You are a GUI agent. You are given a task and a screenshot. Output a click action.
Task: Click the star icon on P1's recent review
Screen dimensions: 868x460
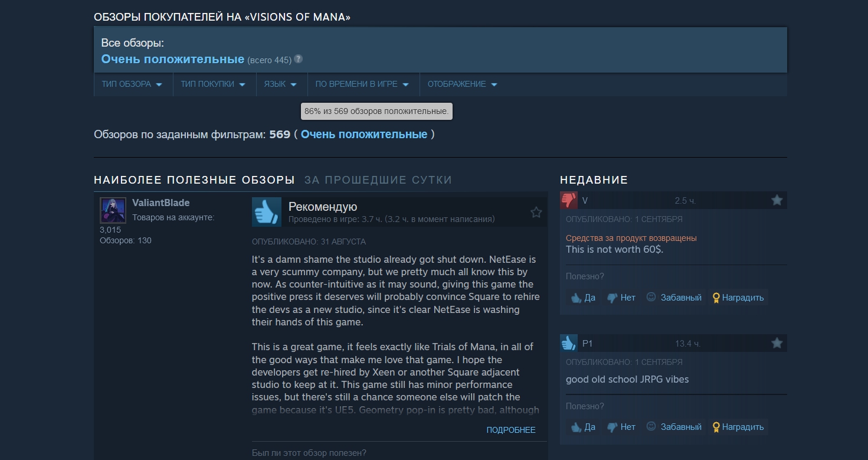tap(777, 343)
